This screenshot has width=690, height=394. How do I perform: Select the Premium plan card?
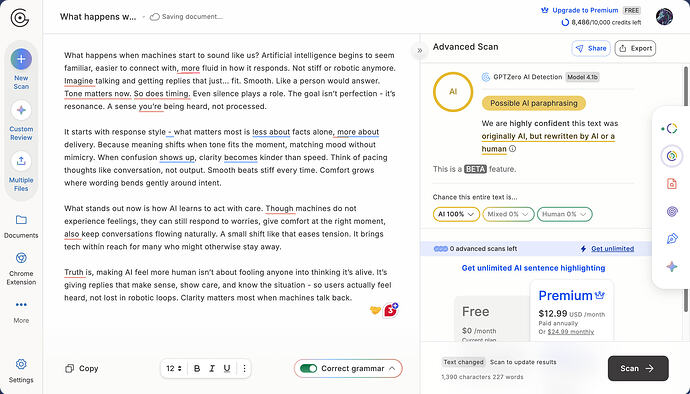coord(571,311)
